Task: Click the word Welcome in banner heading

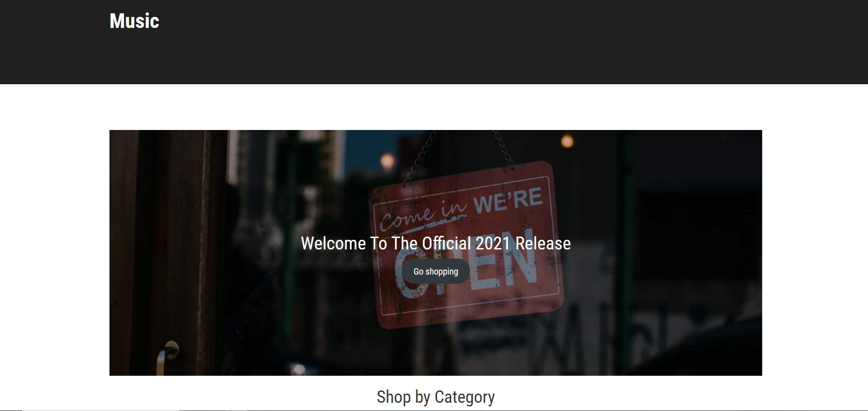Action: coord(333,243)
